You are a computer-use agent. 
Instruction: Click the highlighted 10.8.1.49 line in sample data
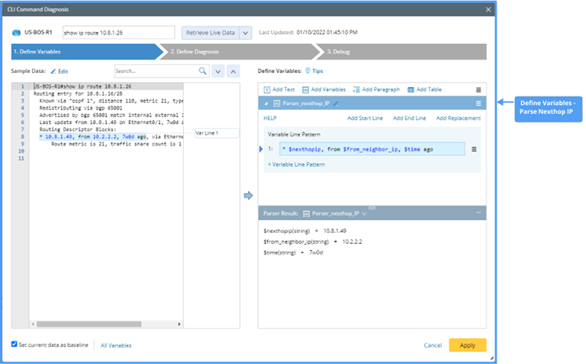(111, 137)
